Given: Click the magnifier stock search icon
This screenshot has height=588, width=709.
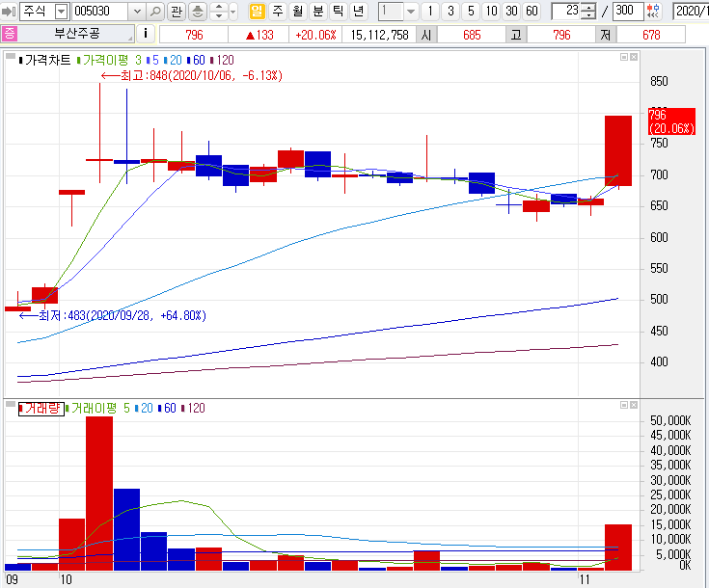Looking at the screenshot, I should tap(155, 12).
